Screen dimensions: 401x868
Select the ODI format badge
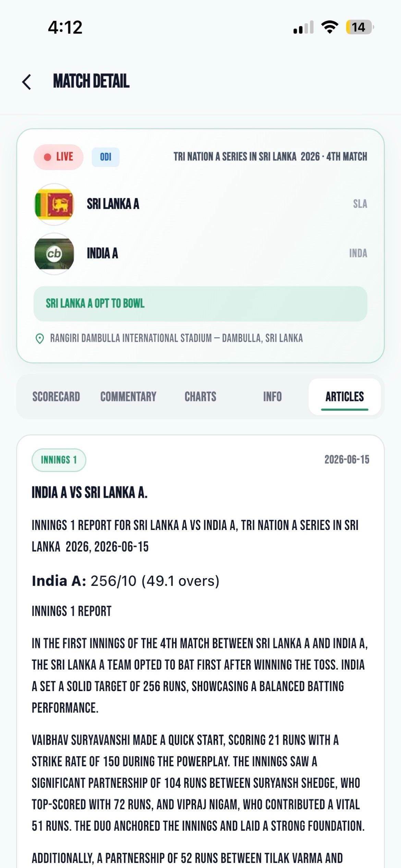106,157
